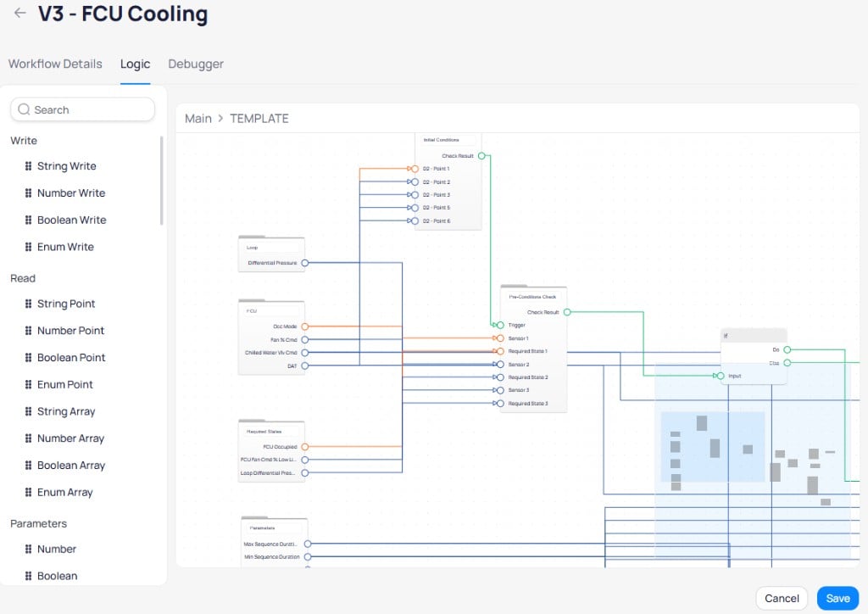Select the Boolean Array block
868x614 pixels.
coord(71,465)
